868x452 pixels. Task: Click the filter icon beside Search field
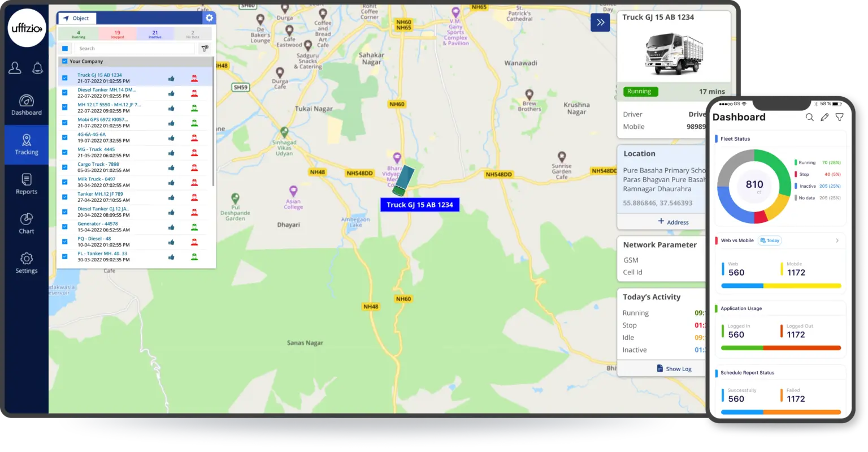point(205,49)
